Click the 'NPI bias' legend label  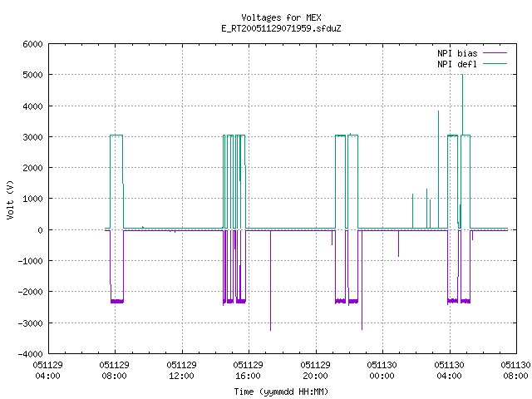coord(457,53)
